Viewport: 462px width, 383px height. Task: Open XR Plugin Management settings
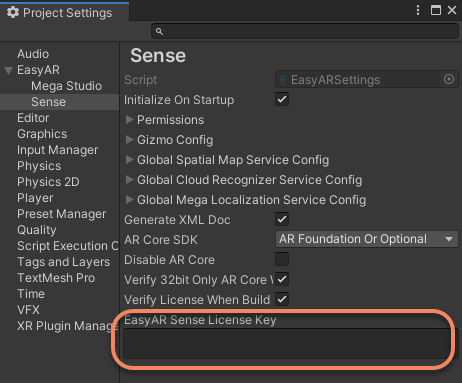(68, 326)
